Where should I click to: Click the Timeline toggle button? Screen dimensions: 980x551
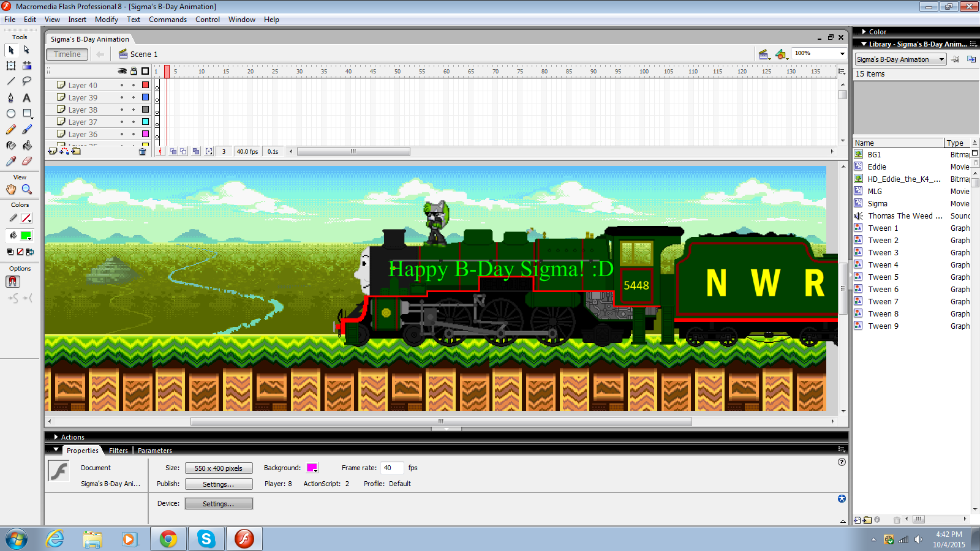point(67,54)
